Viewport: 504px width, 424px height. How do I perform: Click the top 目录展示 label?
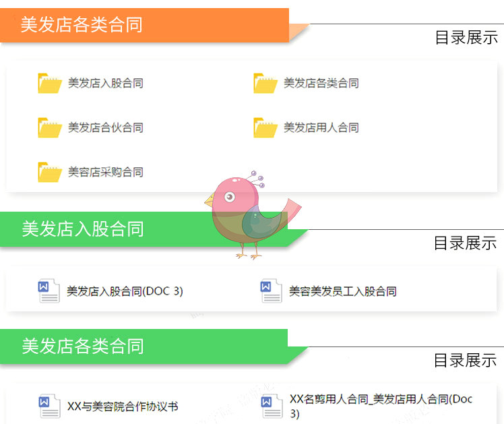(x=466, y=38)
